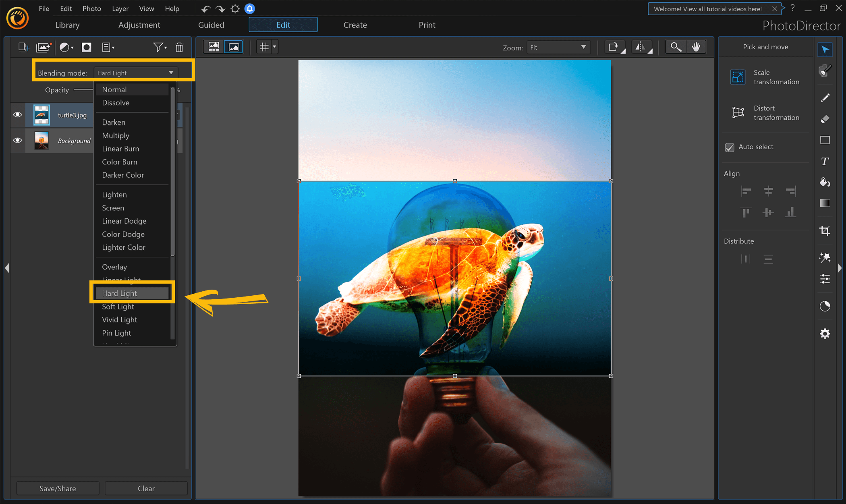The image size is (846, 504).
Task: Click the Opacity slider track
Action: pyautogui.click(x=83, y=90)
